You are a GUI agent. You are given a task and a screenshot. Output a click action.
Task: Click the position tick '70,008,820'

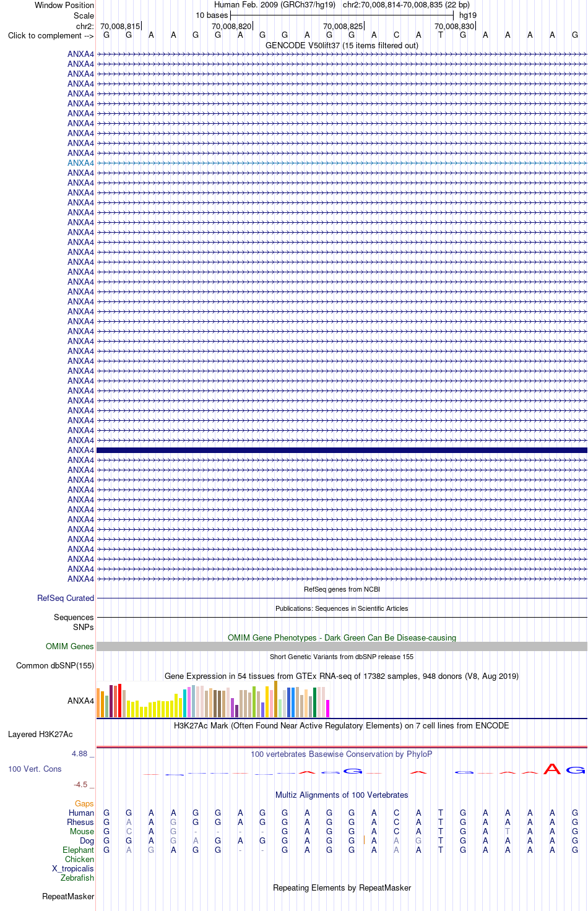(232, 26)
